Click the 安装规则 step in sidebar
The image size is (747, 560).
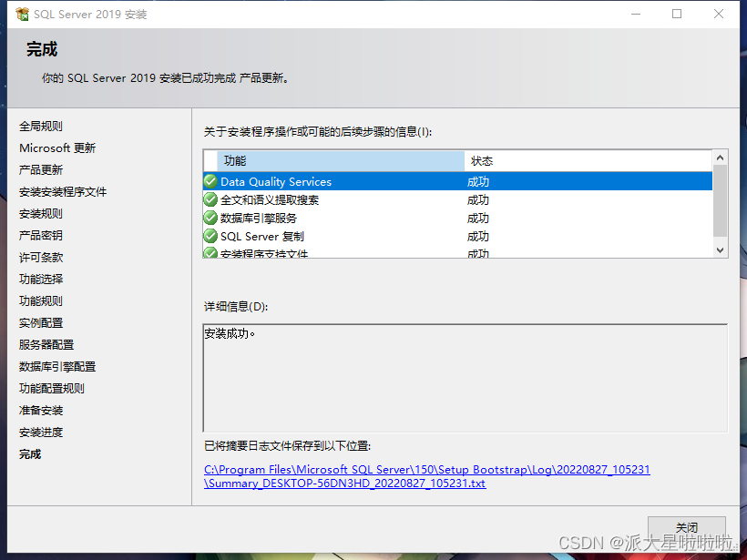pyautogui.click(x=41, y=214)
